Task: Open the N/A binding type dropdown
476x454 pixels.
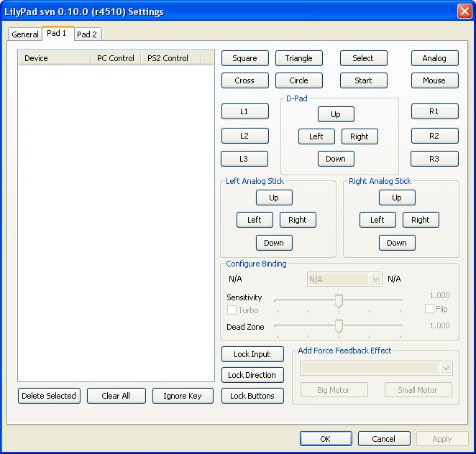Action: click(344, 279)
